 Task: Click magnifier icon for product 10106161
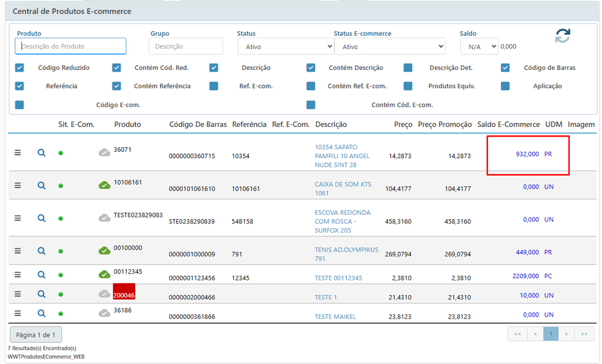click(41, 185)
